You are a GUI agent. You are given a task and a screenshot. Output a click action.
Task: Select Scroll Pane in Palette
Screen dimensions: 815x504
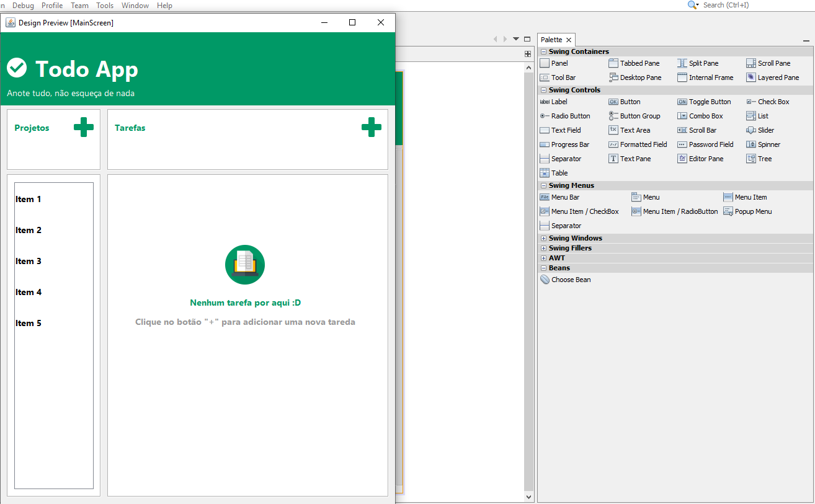768,63
